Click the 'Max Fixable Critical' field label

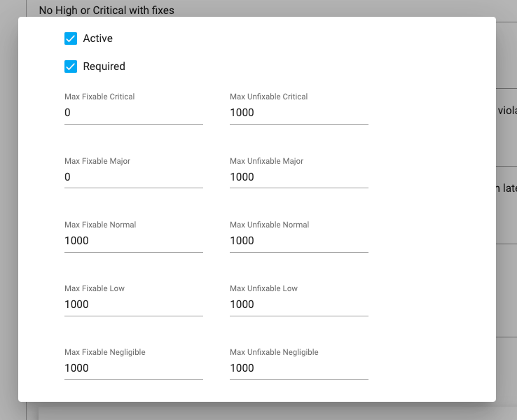pos(99,97)
